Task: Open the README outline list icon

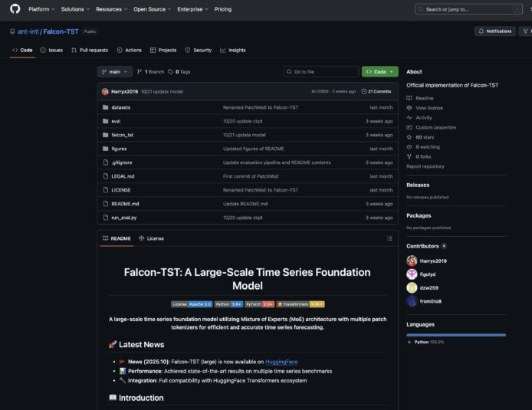Action: (x=389, y=238)
